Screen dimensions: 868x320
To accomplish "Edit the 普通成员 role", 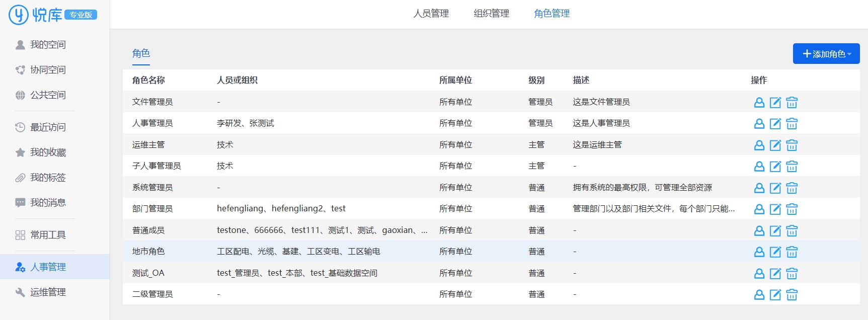I will tap(775, 231).
